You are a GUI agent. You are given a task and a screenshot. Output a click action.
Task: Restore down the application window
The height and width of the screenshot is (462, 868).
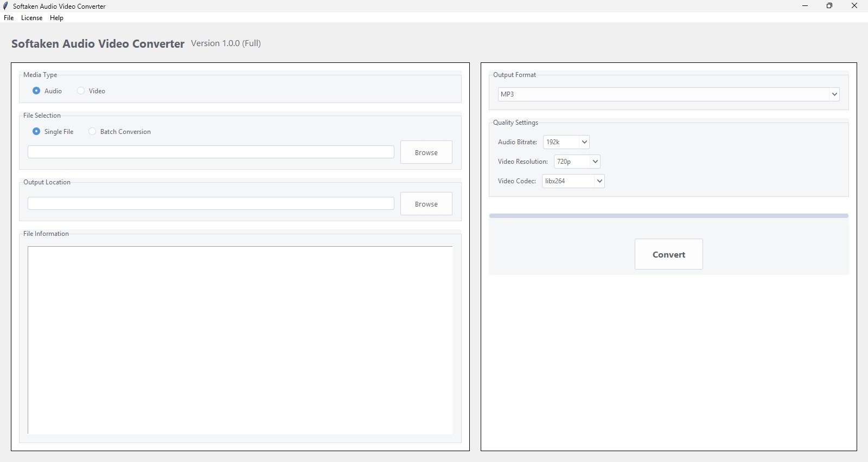click(829, 6)
